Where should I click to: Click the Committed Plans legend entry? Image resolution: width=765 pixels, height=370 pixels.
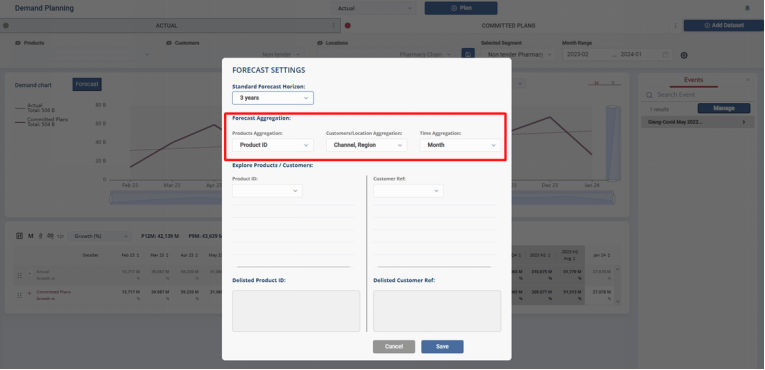click(x=41, y=122)
